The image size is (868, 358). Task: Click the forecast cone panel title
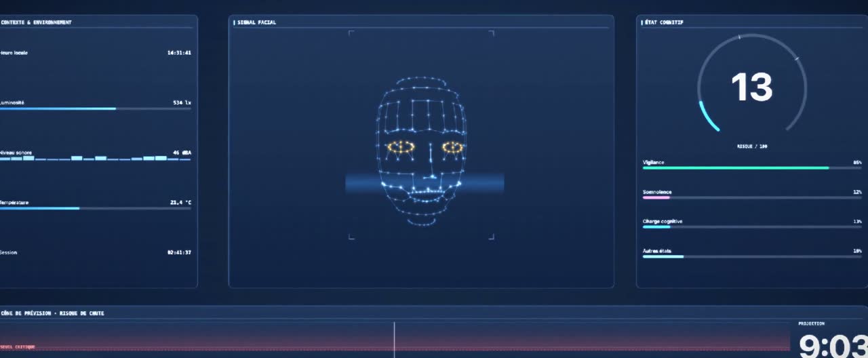point(52,313)
